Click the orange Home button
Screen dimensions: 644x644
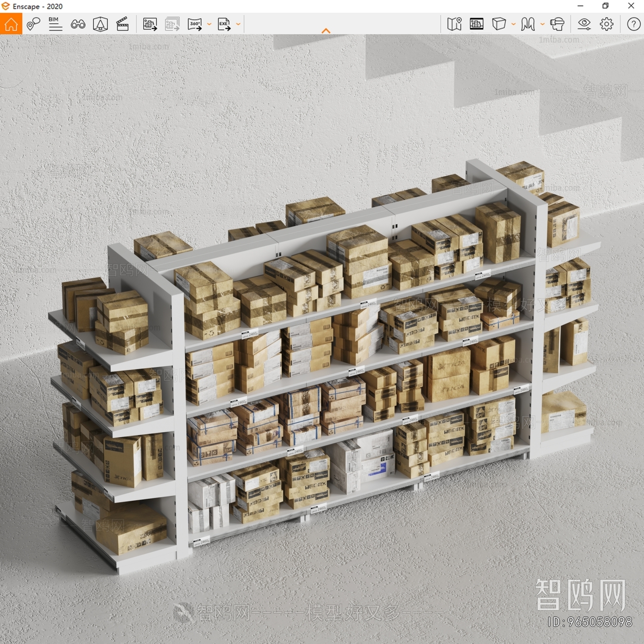[x=11, y=24]
